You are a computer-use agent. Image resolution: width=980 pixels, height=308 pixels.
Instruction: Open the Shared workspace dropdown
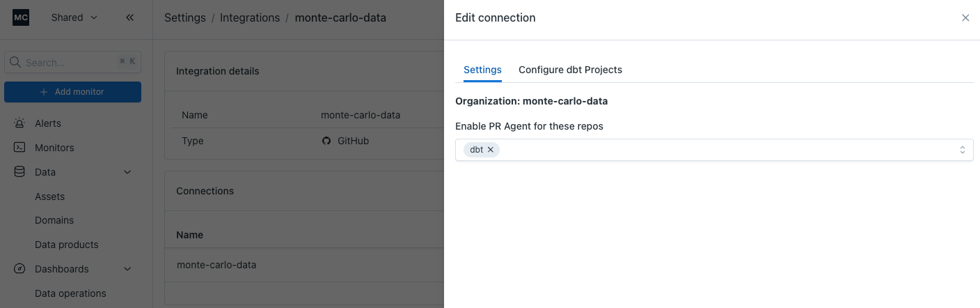[74, 17]
